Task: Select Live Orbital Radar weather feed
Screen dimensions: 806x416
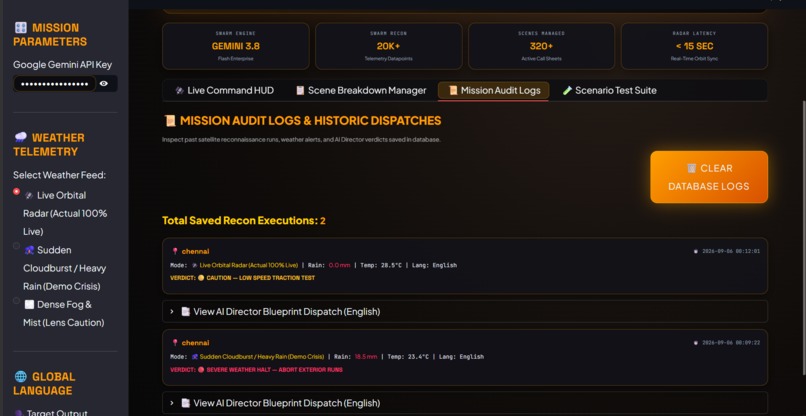Action: 16,191
